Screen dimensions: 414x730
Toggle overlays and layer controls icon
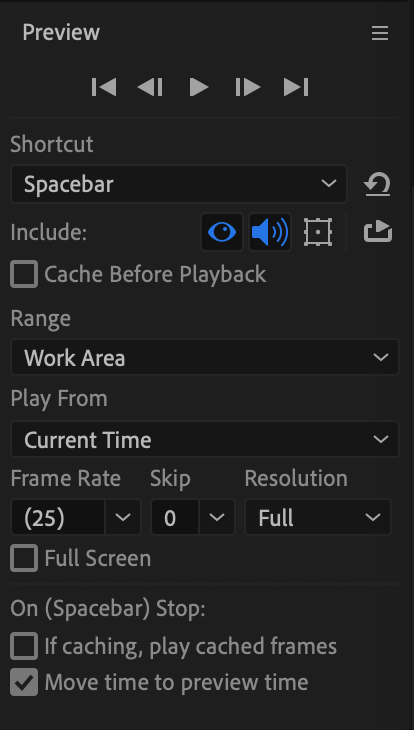click(318, 232)
